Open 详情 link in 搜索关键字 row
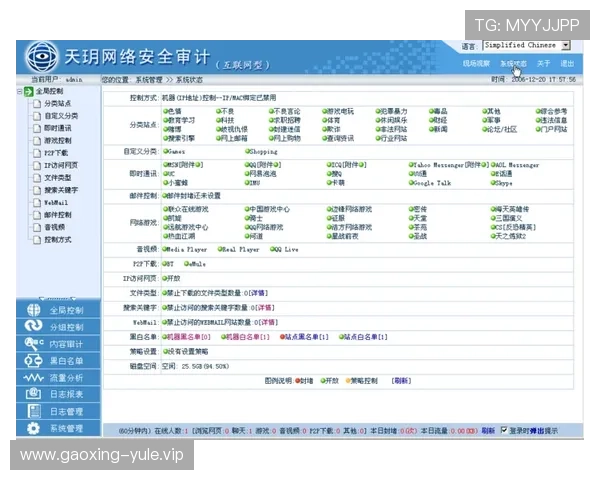The width and height of the screenshot is (600, 480). pyautogui.click(x=264, y=307)
